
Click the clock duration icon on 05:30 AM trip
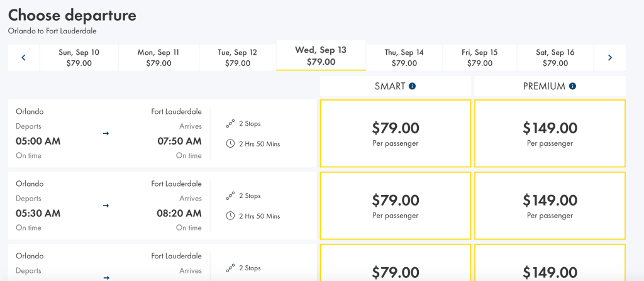[230, 216]
